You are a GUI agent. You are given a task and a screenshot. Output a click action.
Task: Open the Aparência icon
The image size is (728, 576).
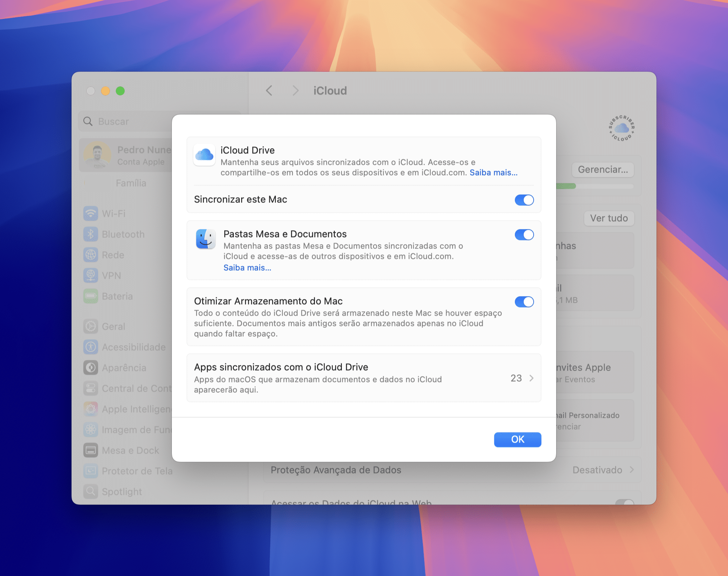[x=91, y=368]
